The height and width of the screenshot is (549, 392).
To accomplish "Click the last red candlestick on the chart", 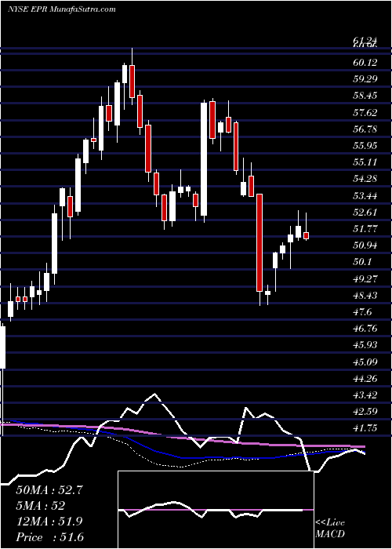I will tap(307, 235).
